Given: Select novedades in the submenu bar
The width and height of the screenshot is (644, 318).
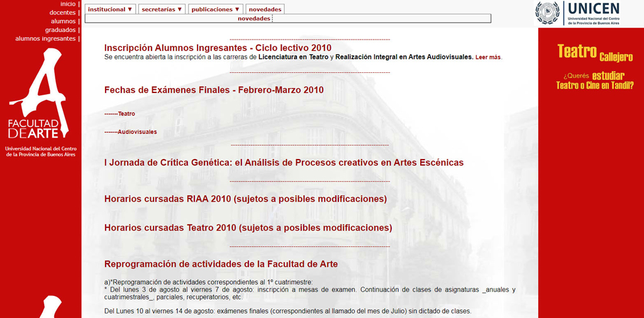Looking at the screenshot, I should 254,18.
